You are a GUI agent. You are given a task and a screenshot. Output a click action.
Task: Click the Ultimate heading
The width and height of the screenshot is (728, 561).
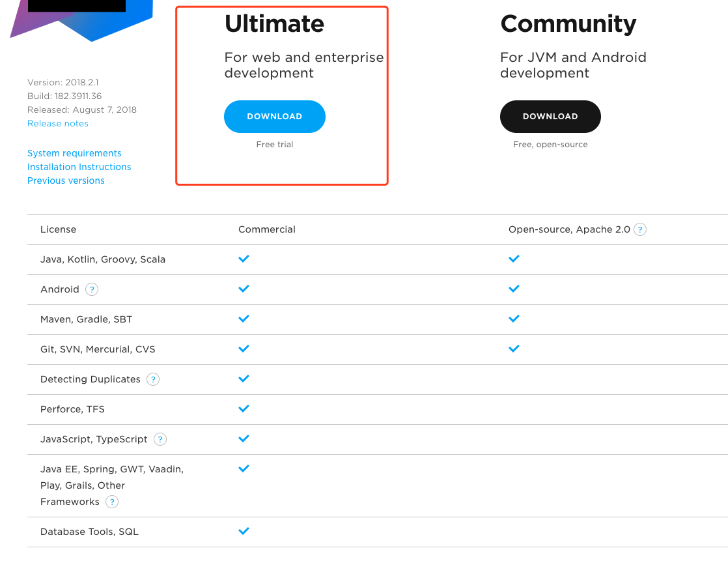point(274,23)
